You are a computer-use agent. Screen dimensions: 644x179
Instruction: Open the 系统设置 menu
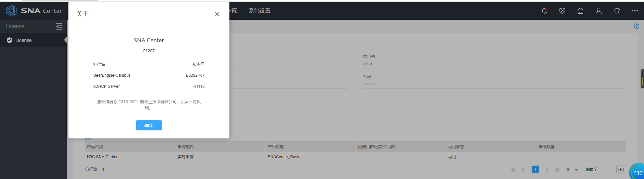(x=260, y=11)
